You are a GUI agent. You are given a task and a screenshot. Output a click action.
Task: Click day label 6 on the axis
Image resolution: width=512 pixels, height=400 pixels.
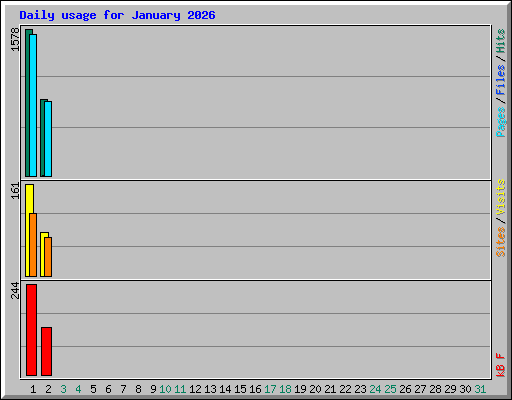click(108, 389)
